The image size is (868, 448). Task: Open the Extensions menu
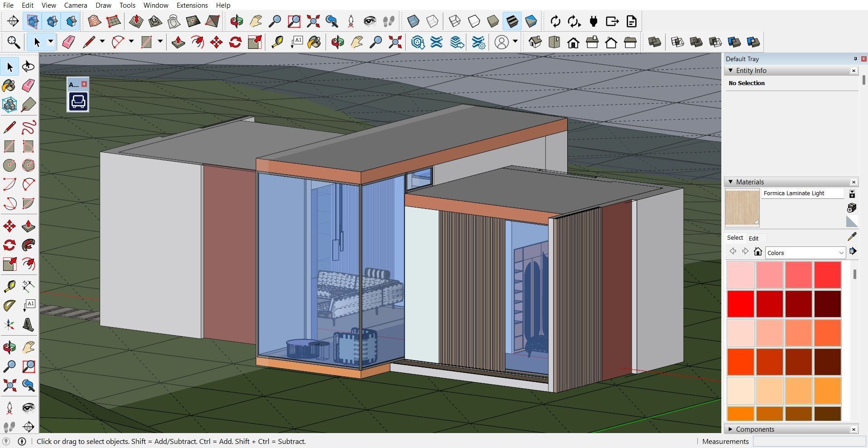(192, 5)
